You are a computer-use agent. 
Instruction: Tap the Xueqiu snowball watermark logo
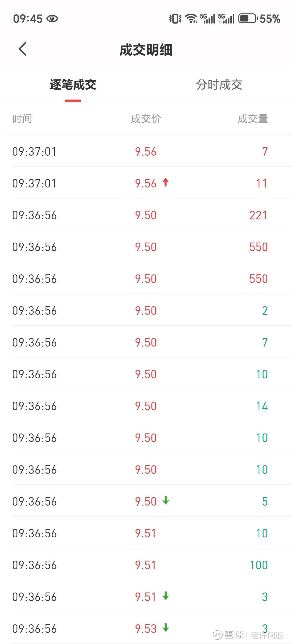[217, 635]
